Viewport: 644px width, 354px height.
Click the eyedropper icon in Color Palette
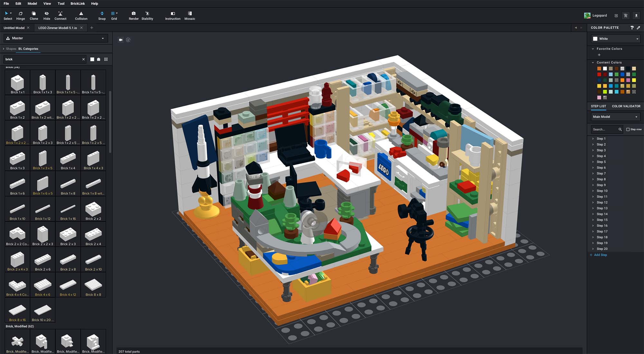coord(639,28)
